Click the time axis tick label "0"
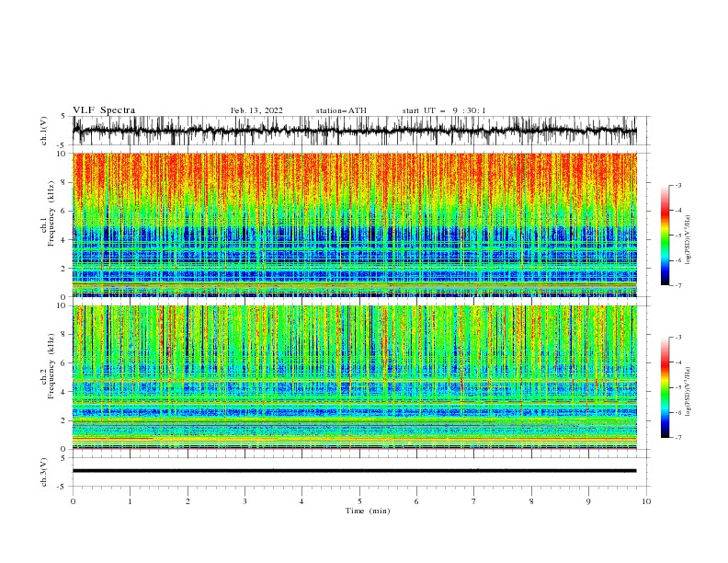This screenshot has height=563, width=728. 73,501
